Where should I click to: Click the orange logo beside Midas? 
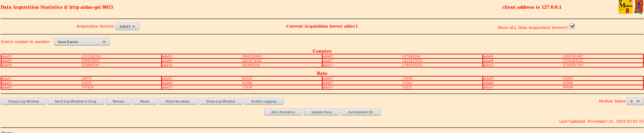coord(639,7)
